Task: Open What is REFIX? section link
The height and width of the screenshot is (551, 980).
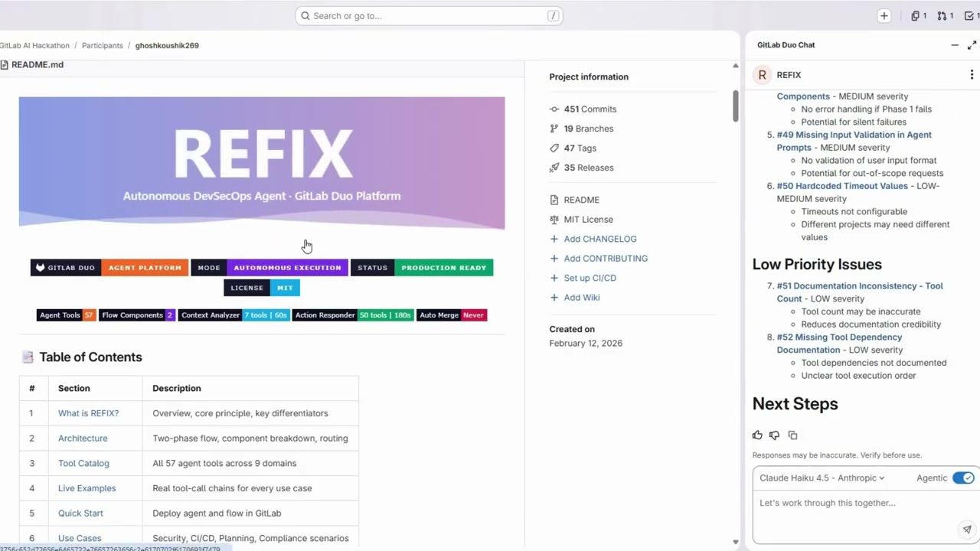Action: 88,413
